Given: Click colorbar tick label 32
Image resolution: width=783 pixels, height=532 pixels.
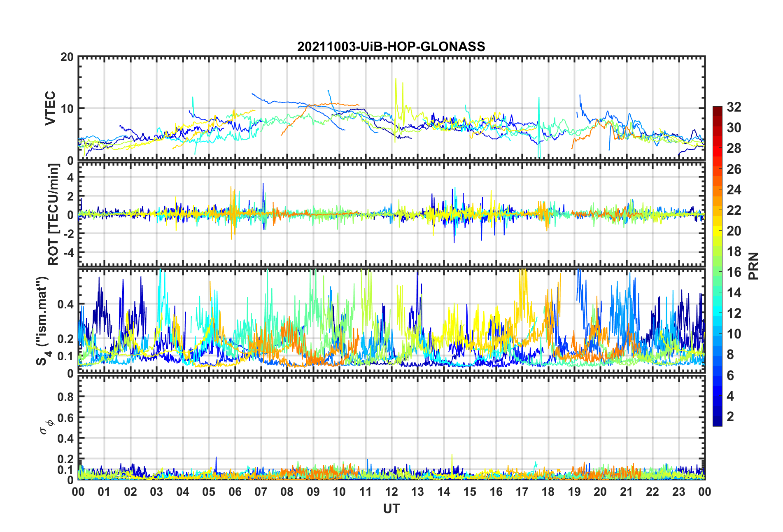Looking at the screenshot, I should [734, 107].
